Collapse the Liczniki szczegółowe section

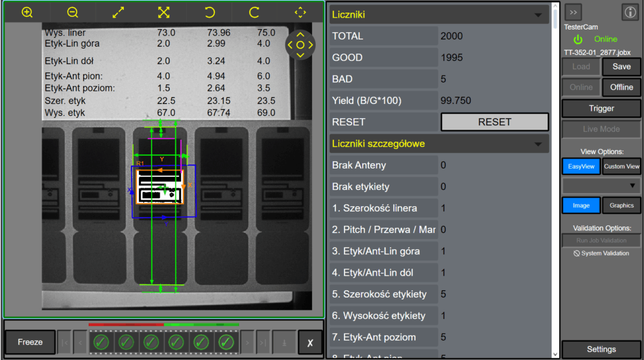click(x=538, y=144)
